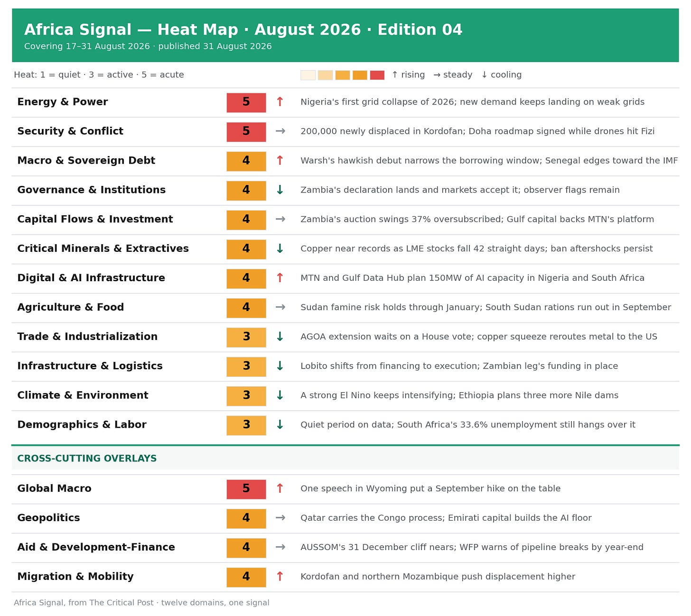Image resolution: width=691 pixels, height=616 pixels.
Task: Click the steady arrow for Security & Conflict
Action: pyautogui.click(x=280, y=131)
